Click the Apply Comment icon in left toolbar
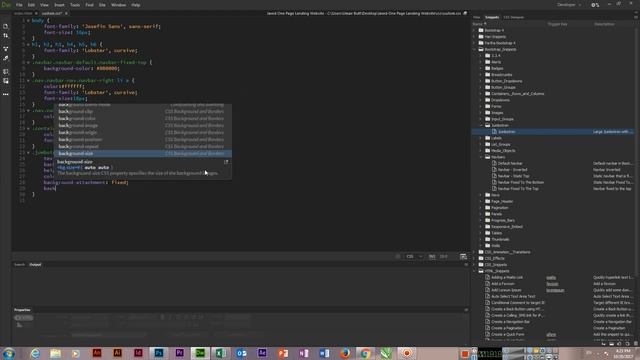The image size is (640, 360). (6, 81)
